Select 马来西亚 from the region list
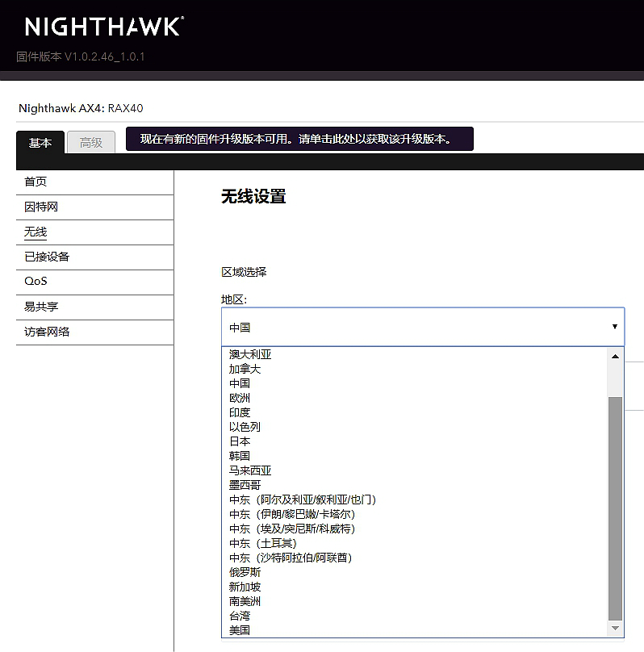 tap(415, 470)
